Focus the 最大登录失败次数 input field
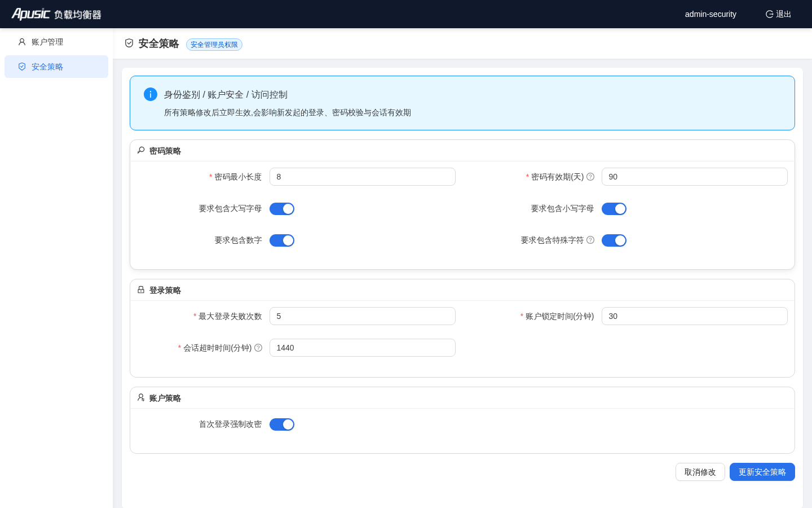 [x=363, y=316]
